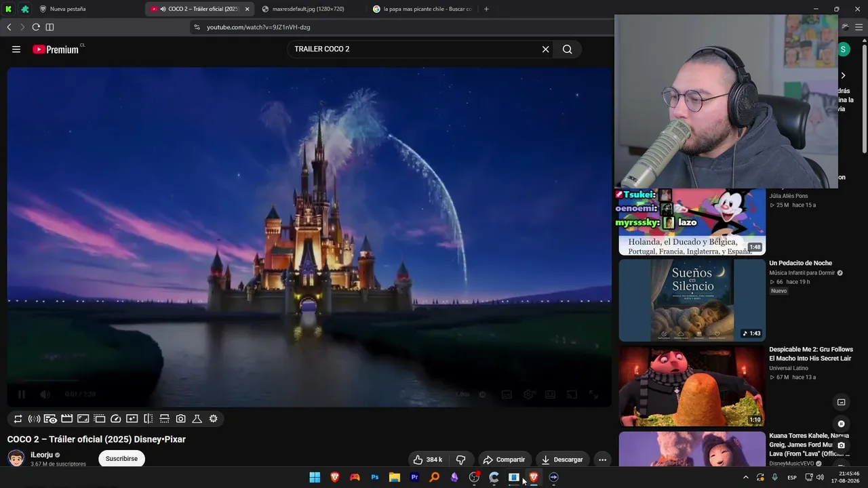Open the YouTube hamburger guide menu

click(x=16, y=49)
